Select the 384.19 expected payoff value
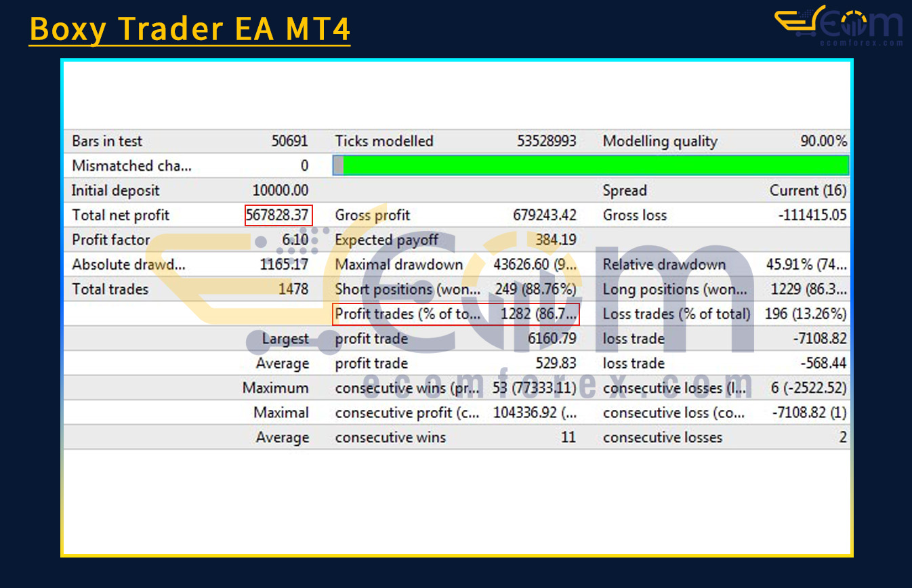The width and height of the screenshot is (912, 588). 556,240
